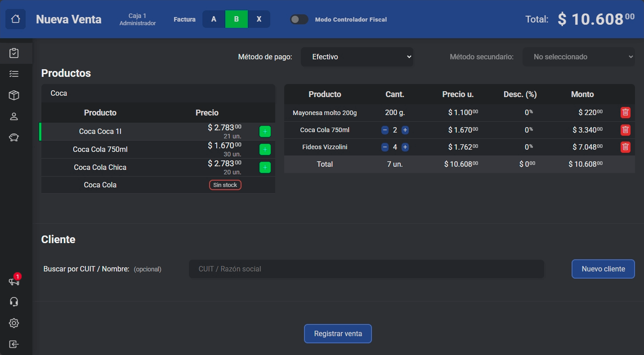This screenshot has width=644, height=355.
Task: Open the Método de pago dropdown
Action: [357, 57]
